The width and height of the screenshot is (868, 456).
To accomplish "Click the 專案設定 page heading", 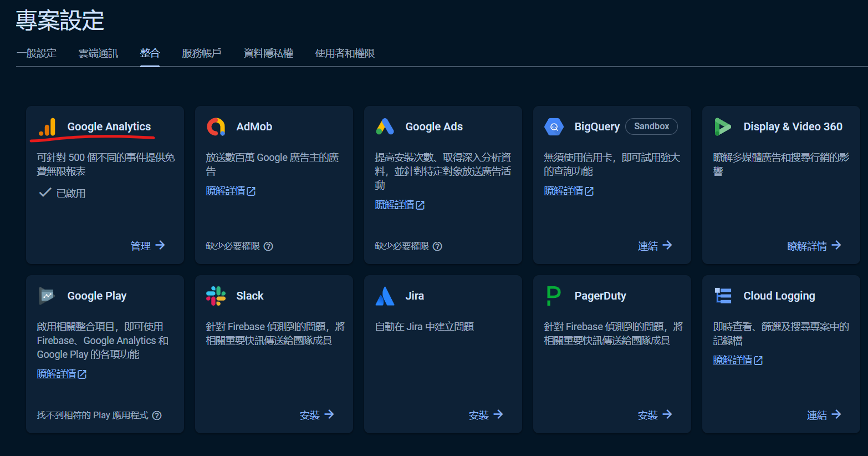I will (x=60, y=21).
